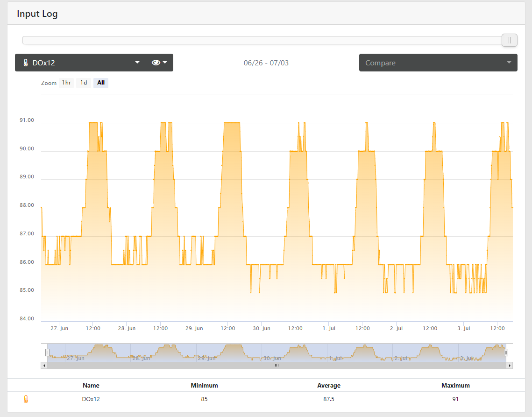Image resolution: width=532 pixels, height=417 pixels.
Task: Click the Average column header
Action: point(329,385)
